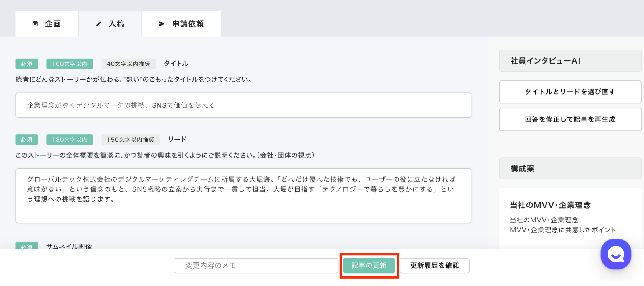Click MVV・企業理念に共感したポイント outline item
The image size is (644, 286).
(563, 230)
